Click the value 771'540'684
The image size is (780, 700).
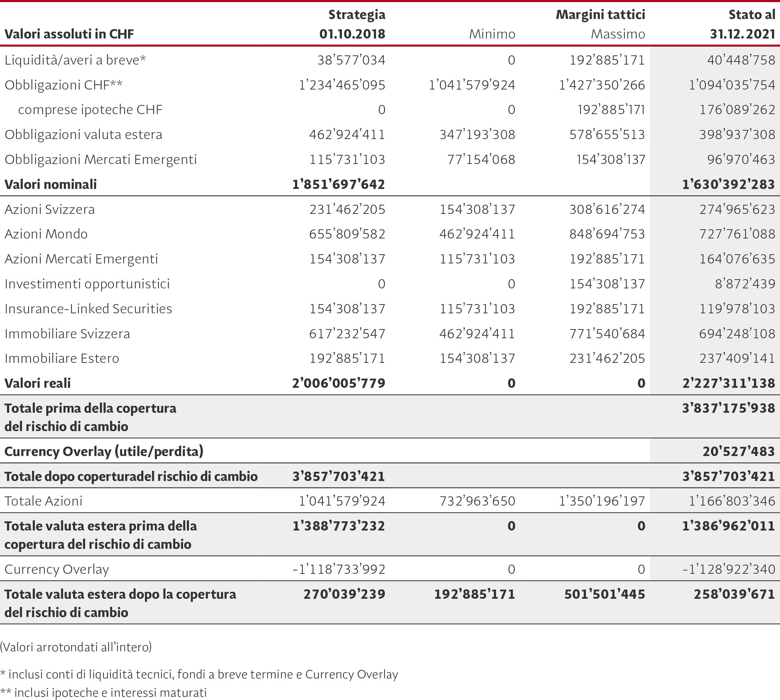pos(607,334)
